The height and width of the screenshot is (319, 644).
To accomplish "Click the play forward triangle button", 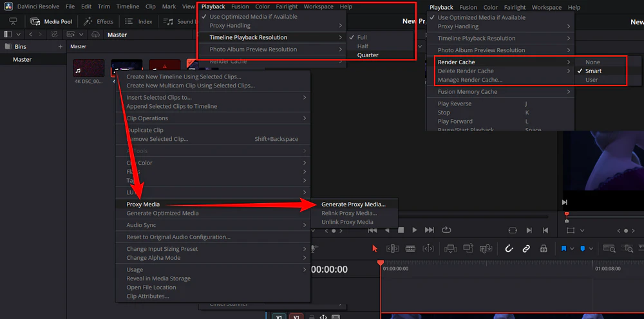I will tap(414, 230).
